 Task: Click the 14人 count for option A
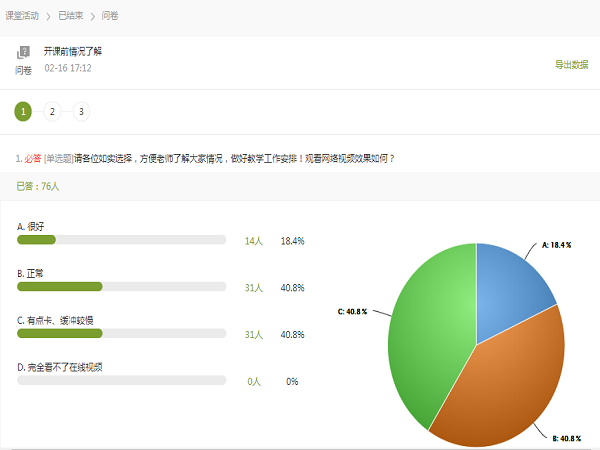click(x=254, y=241)
